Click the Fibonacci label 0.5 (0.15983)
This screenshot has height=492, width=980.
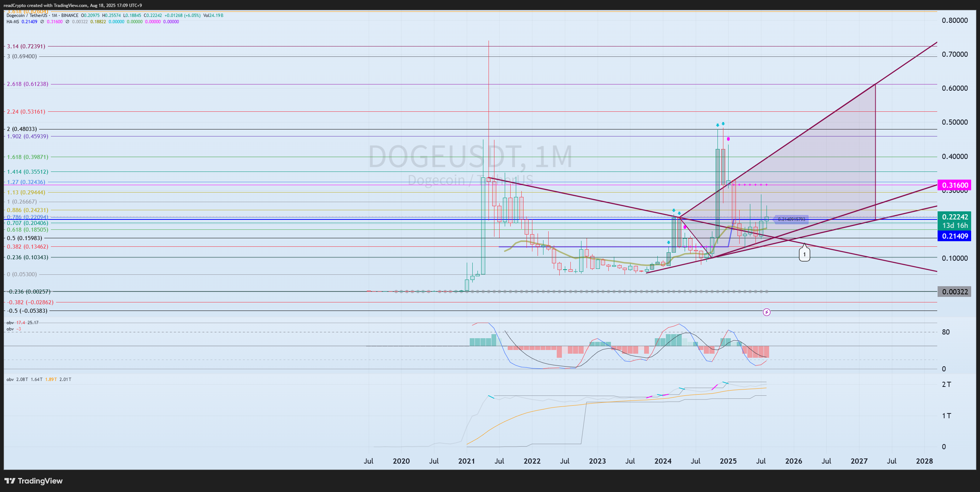pos(24,238)
